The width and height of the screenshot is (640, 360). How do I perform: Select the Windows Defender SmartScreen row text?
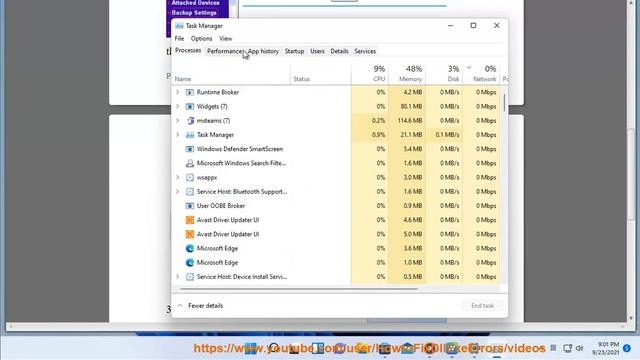[x=240, y=149]
